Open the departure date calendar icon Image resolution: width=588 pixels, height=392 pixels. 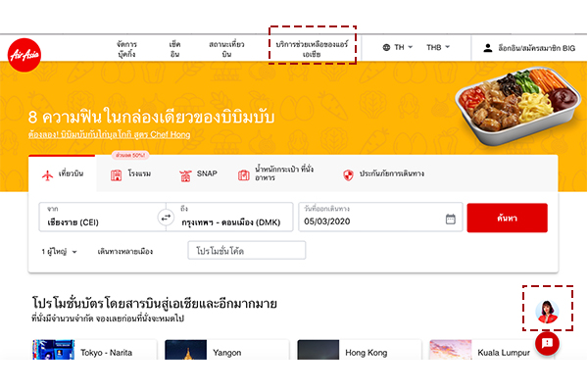click(x=451, y=219)
